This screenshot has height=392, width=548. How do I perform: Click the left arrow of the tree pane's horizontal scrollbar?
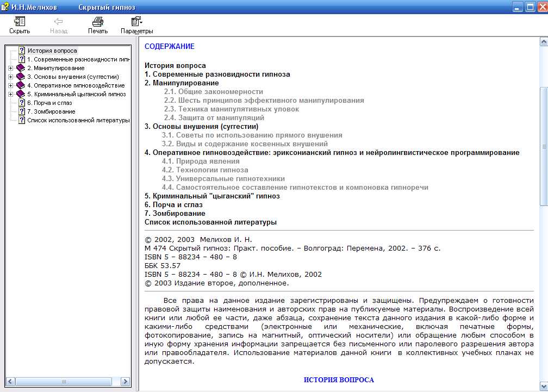[x=10, y=382]
